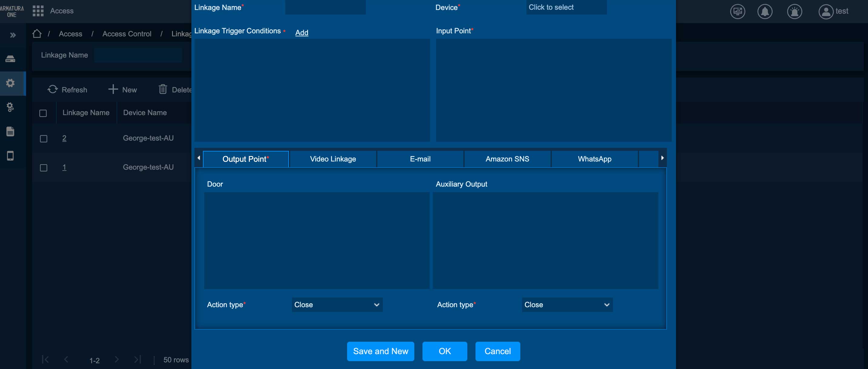
Task: Tick the checkbox for linkage row 1
Action: (44, 168)
